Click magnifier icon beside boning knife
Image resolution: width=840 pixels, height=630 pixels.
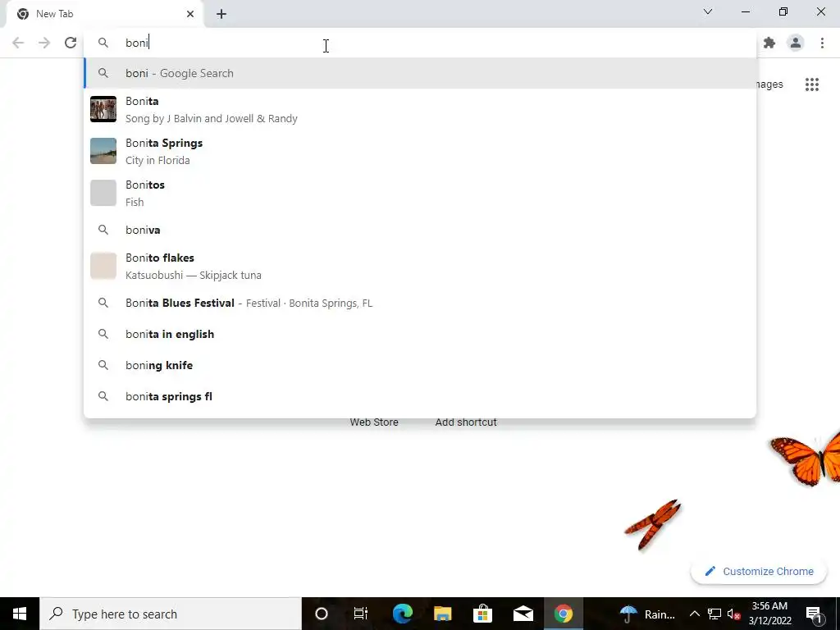click(x=103, y=365)
